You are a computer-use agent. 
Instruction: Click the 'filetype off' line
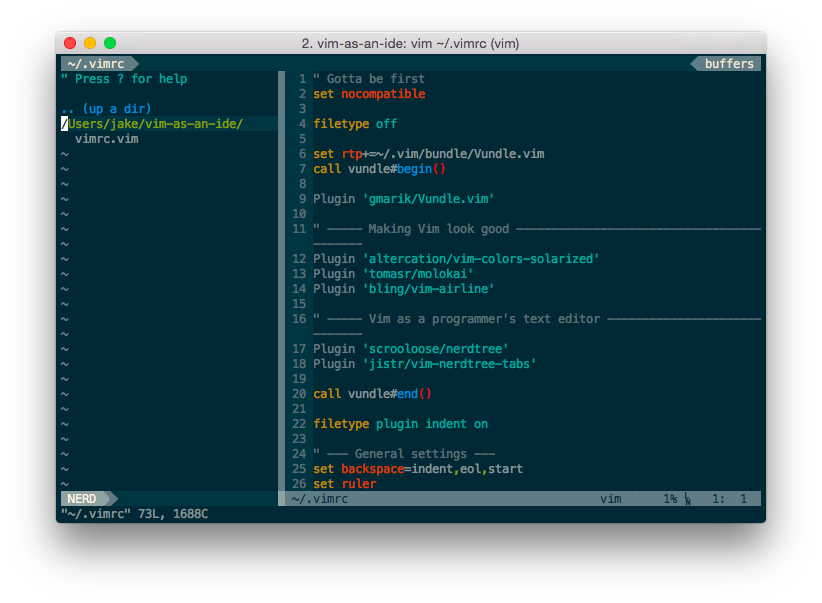click(x=355, y=124)
